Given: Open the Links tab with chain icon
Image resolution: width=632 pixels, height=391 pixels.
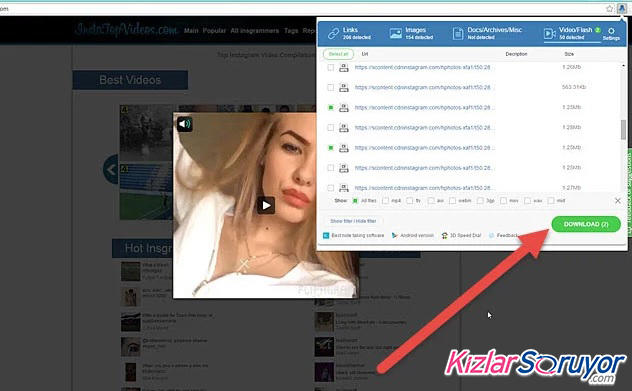Looking at the screenshot, I should tap(349, 33).
